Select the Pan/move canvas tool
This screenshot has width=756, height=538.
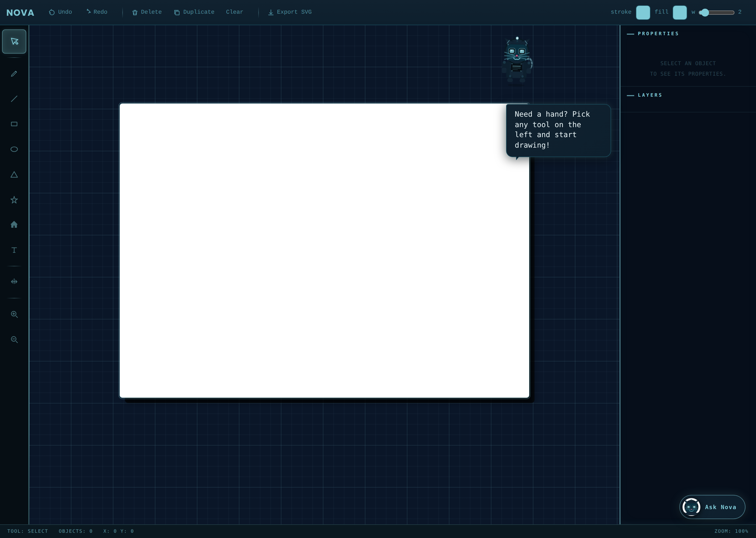pos(14,282)
